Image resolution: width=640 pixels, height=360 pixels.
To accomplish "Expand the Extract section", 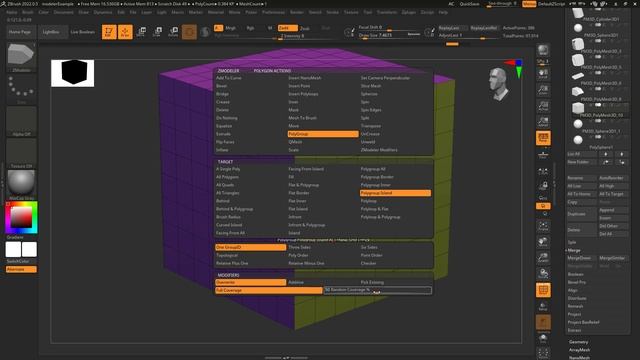I will point(574,330).
